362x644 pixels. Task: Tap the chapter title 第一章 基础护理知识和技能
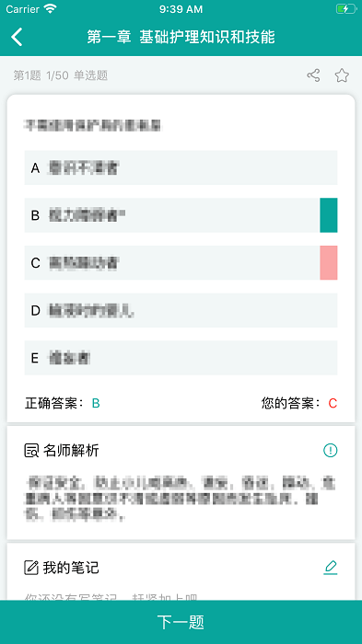(181, 37)
